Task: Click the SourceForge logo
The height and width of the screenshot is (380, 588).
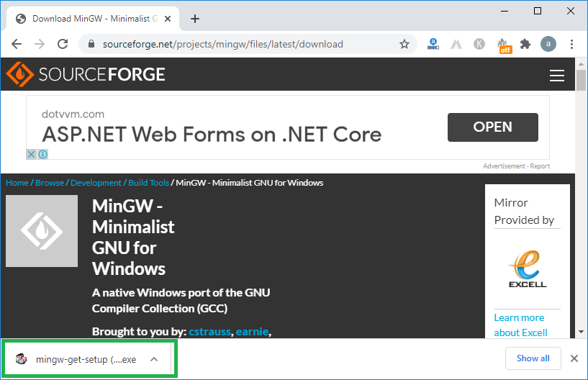Action: tap(86, 74)
